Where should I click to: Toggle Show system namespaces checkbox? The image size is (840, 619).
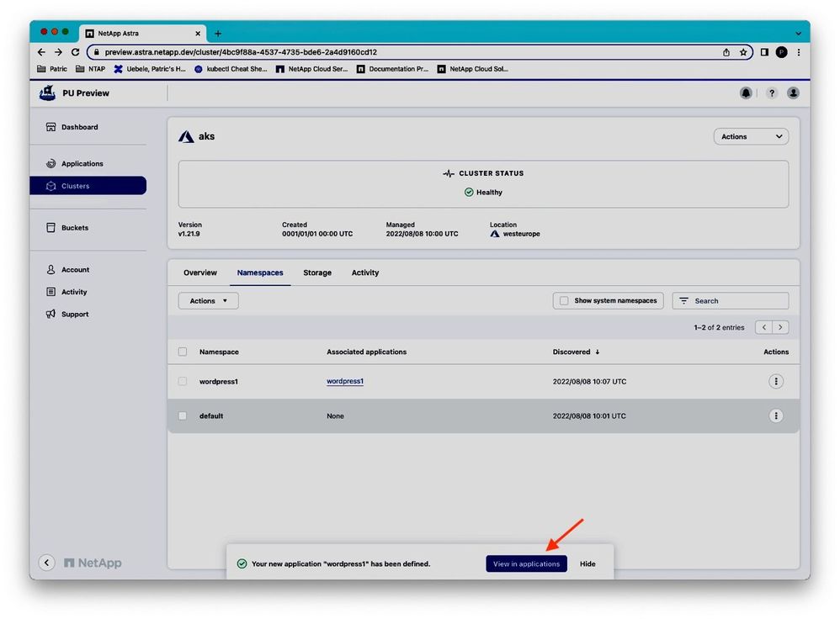tap(564, 300)
